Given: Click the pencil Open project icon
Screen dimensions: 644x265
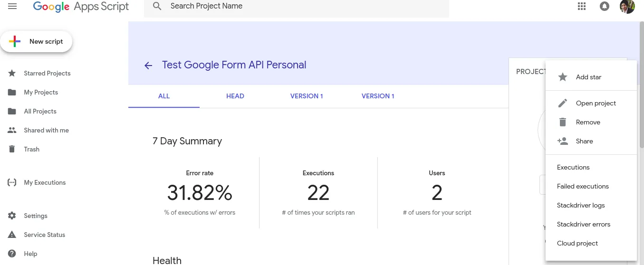Looking at the screenshot, I should [x=563, y=103].
